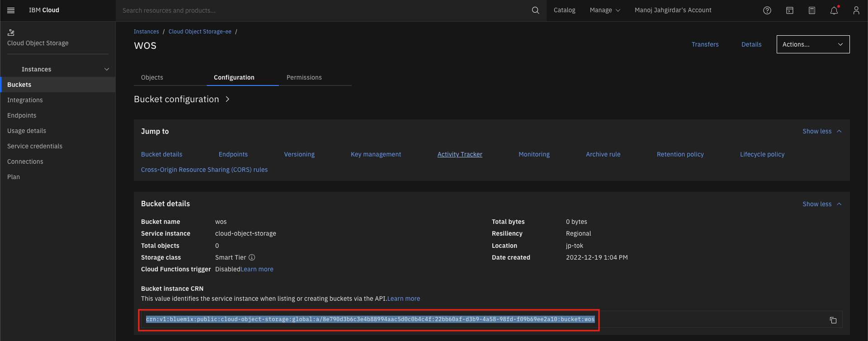Screen dimensions: 868x341
Task: Open the Details link
Action: point(751,44)
